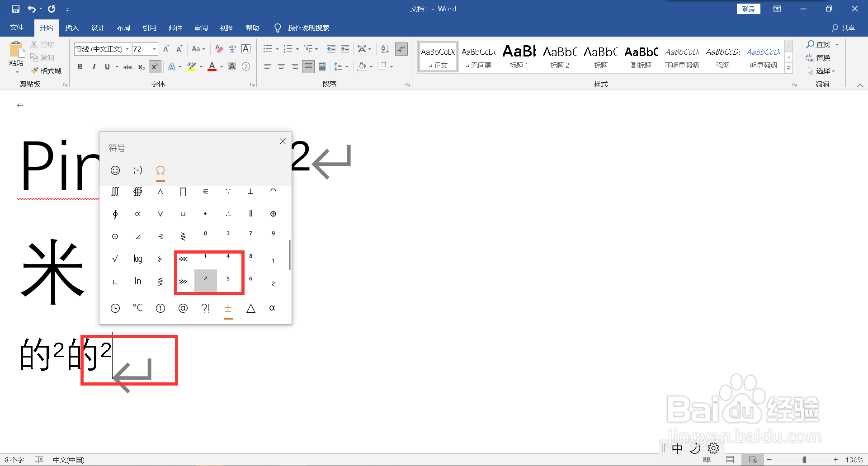Screen dimensions: 868x466
Task: Insert the circled plus ⊕ symbol
Action: click(x=273, y=214)
